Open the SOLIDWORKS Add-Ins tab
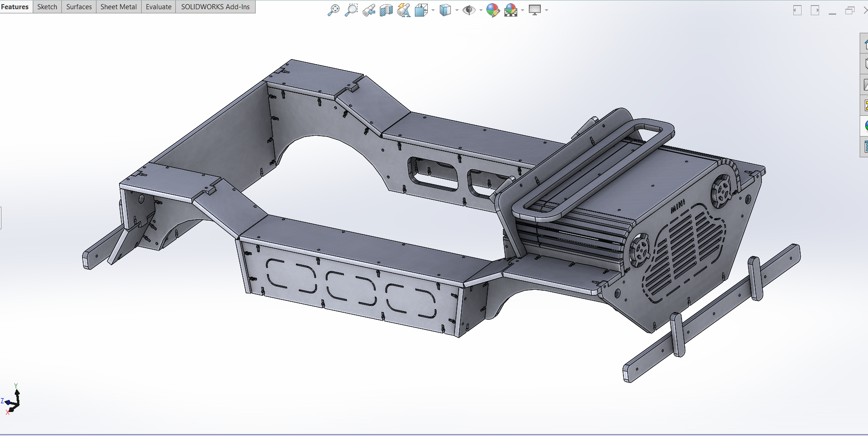 click(x=216, y=7)
